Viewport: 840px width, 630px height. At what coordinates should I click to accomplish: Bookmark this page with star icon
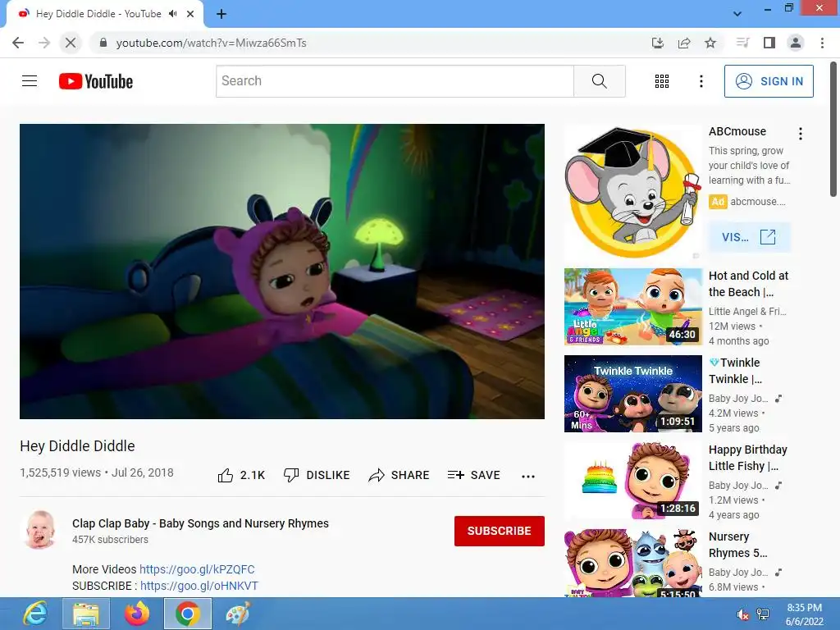tap(710, 43)
